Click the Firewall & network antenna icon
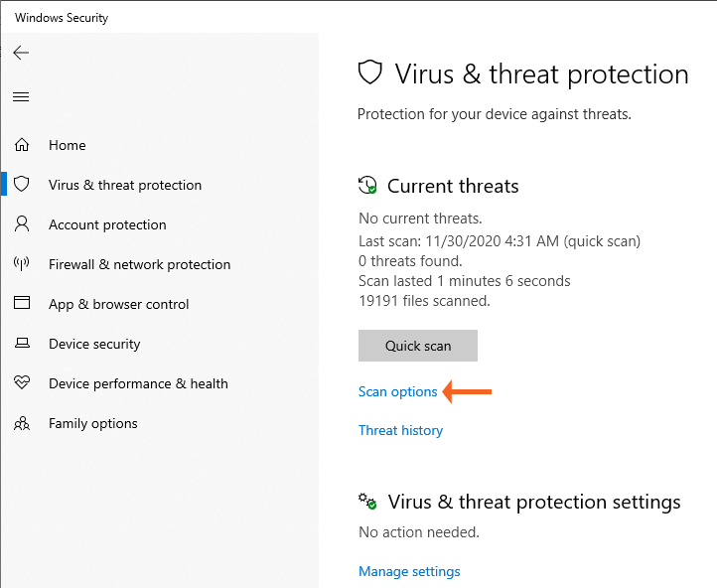Viewport: 717px width, 588px height. 22,264
